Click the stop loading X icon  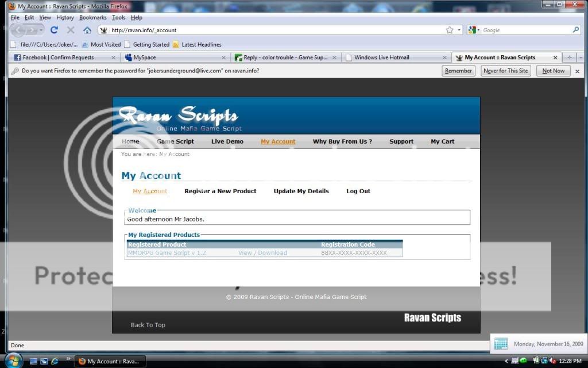[x=71, y=30]
